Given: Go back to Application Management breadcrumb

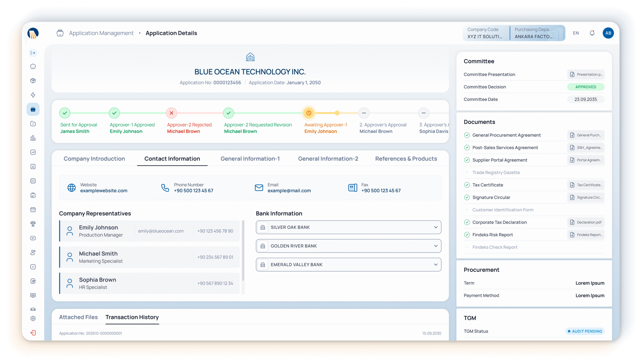Looking at the screenshot, I should [x=101, y=33].
